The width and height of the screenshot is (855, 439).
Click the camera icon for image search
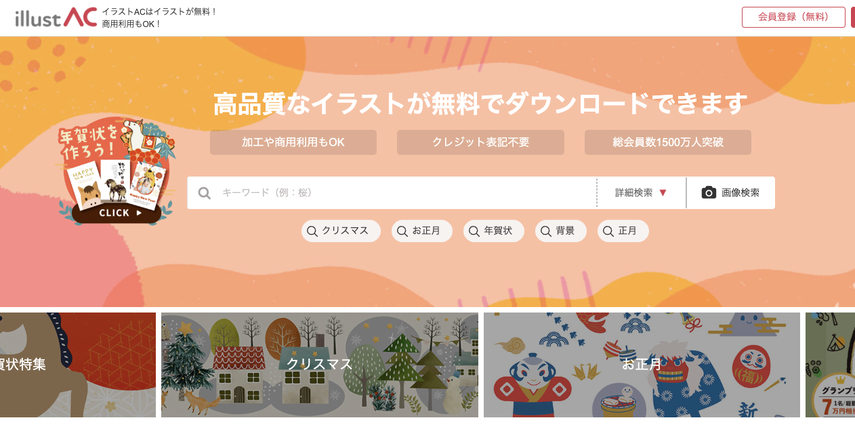tap(708, 193)
